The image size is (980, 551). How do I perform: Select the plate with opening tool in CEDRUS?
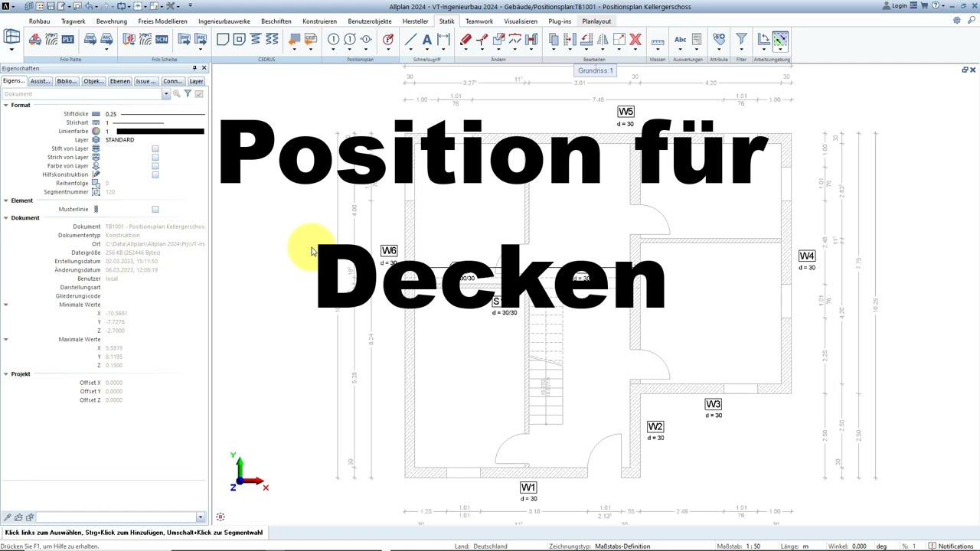click(x=239, y=39)
